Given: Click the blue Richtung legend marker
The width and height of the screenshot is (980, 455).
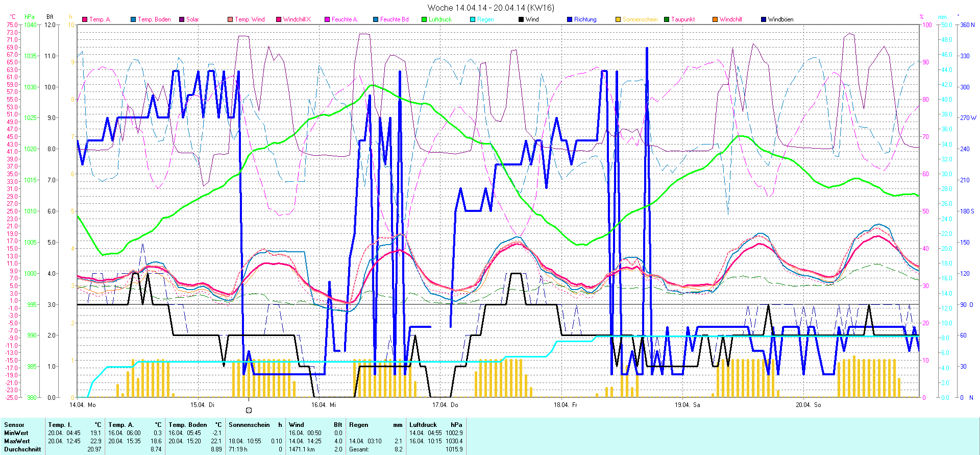Looking at the screenshot, I should tap(570, 19).
